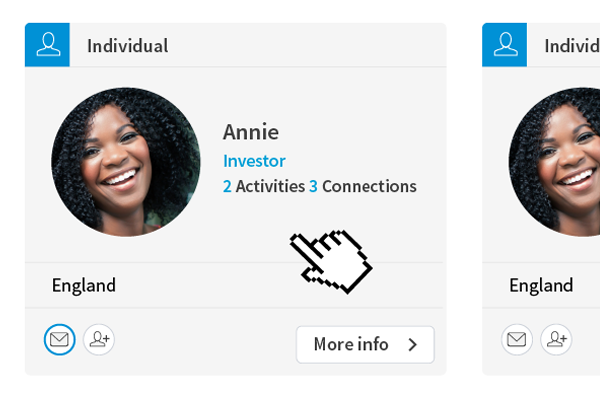Viewport: 600px width, 400px height.
Task: Click the blue person icon on Annie's card
Action: tap(47, 45)
